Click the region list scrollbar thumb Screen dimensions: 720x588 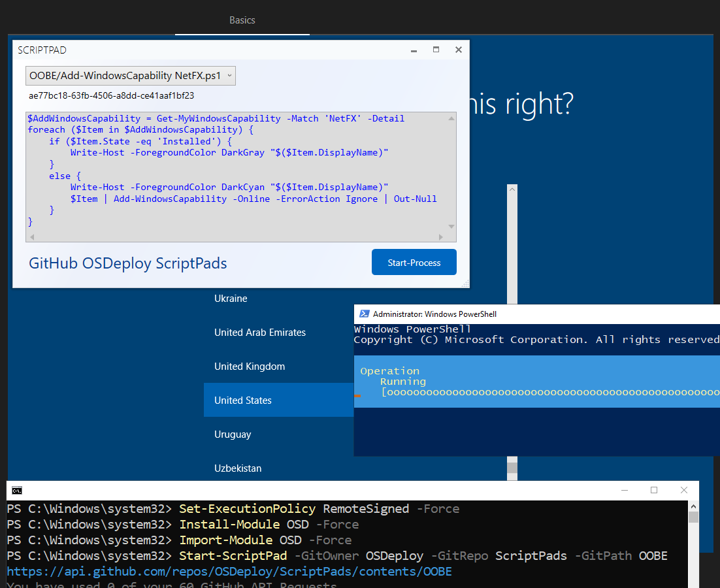[512, 467]
